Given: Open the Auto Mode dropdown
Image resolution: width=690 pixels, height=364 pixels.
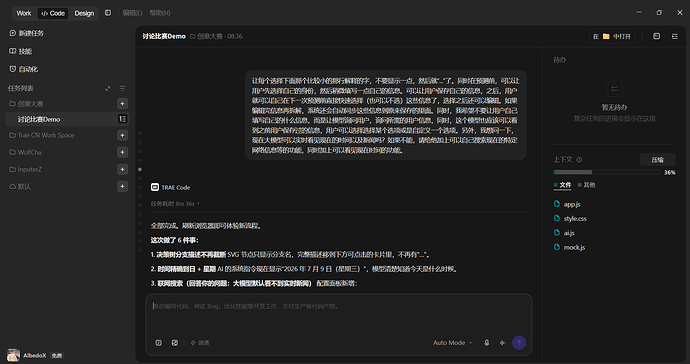Looking at the screenshot, I should pyautogui.click(x=453, y=342).
